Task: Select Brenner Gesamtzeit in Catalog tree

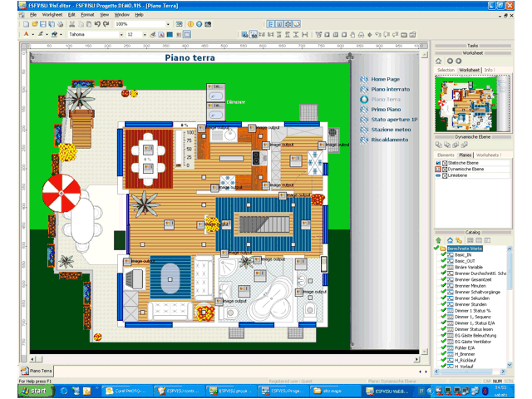Action: click(473, 280)
